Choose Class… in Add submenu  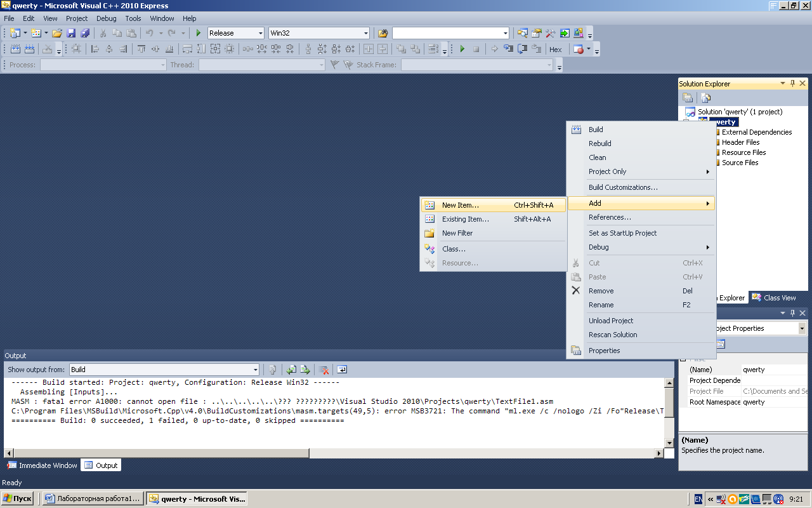493,249
